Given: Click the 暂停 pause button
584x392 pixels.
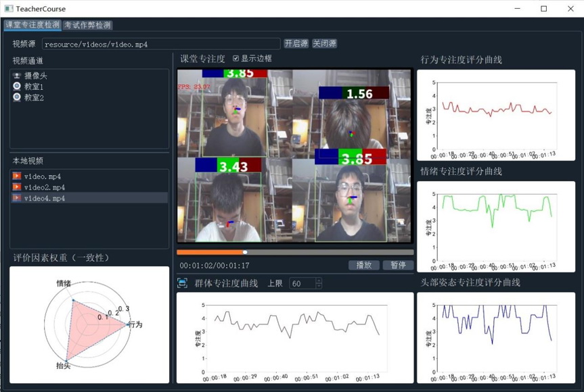Looking at the screenshot, I should 398,266.
